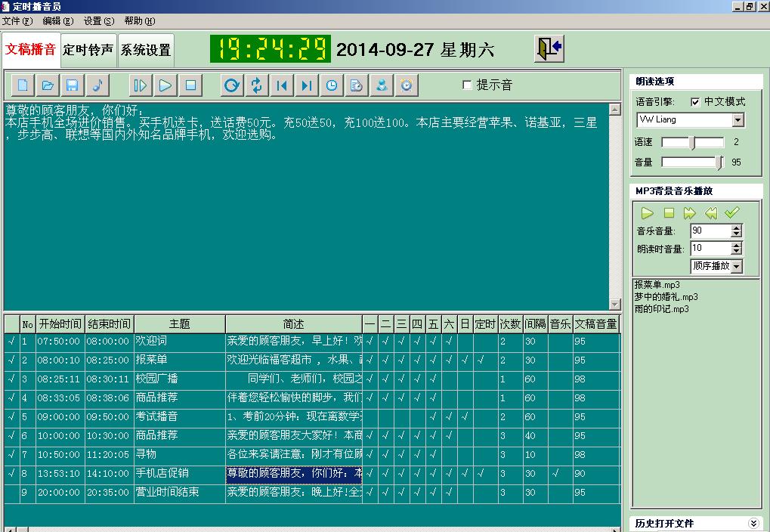Click the music note audition icon
770x532 pixels.
click(x=97, y=85)
